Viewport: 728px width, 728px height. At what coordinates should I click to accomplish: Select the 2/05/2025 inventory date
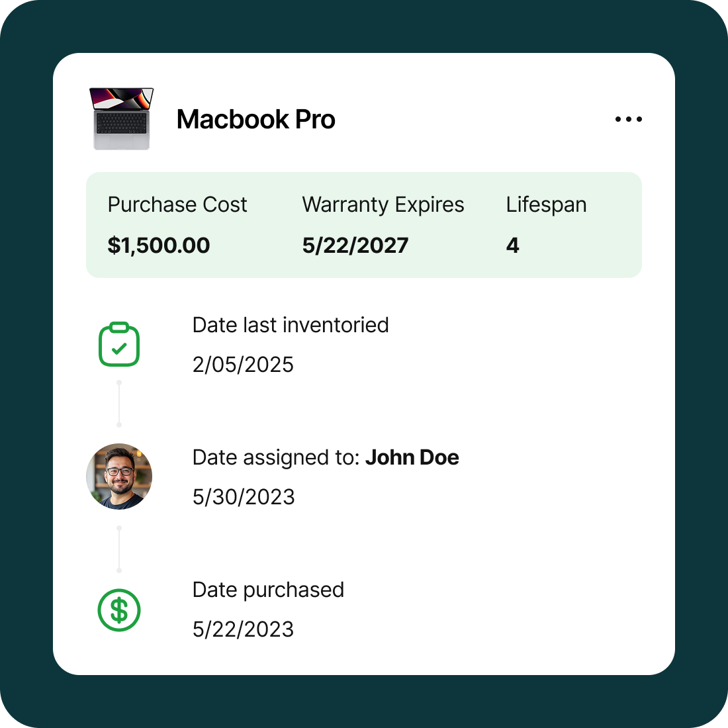tap(243, 365)
